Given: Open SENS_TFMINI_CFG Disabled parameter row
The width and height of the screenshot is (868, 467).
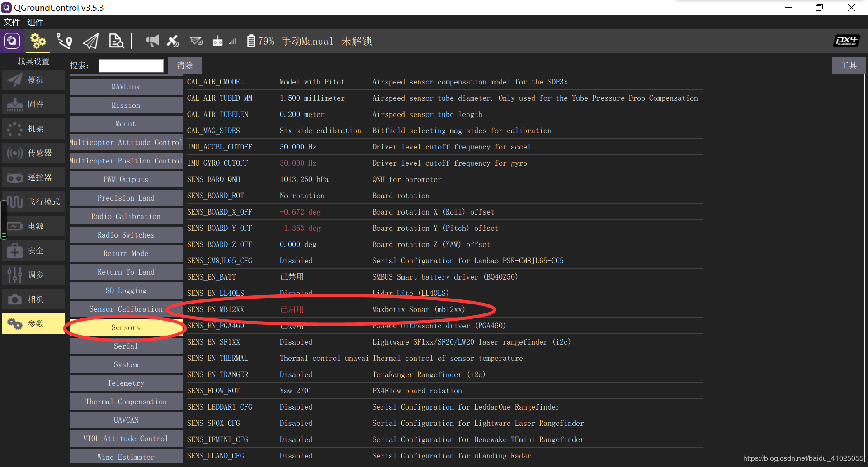Looking at the screenshot, I should click(444, 439).
